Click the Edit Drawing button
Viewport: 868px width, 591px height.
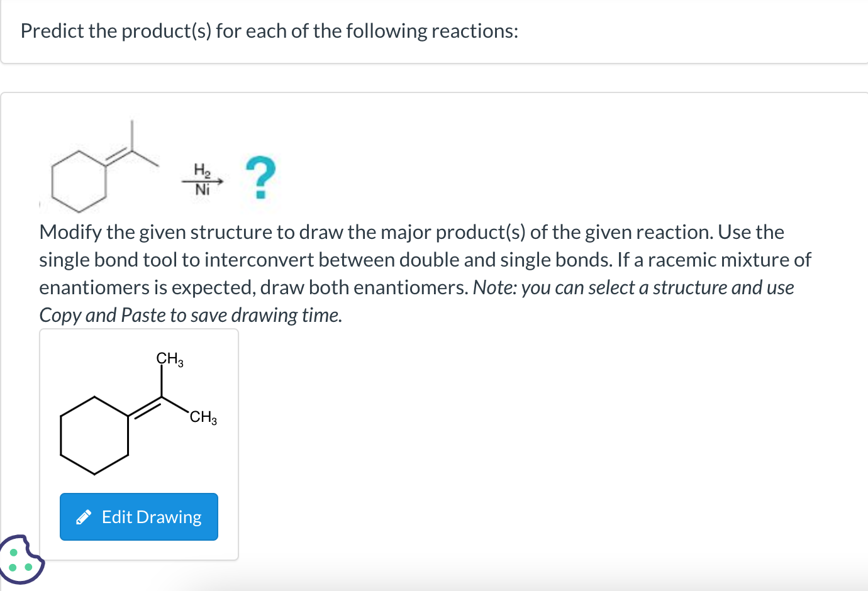pos(139,517)
